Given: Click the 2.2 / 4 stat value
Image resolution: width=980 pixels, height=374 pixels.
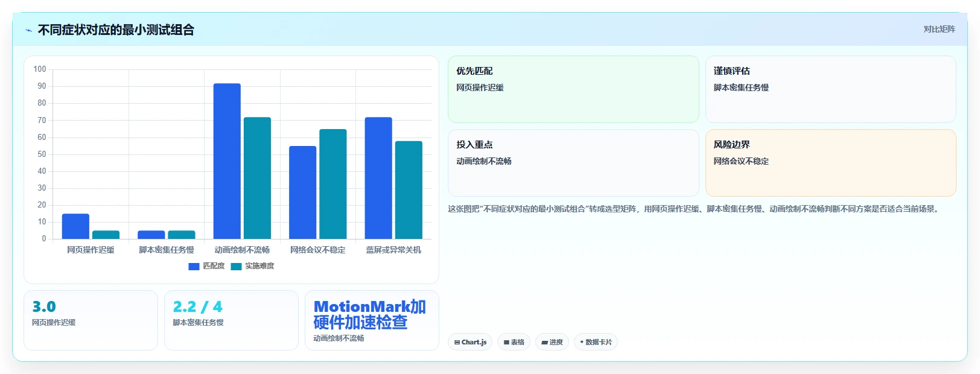Looking at the screenshot, I should click(x=197, y=306).
